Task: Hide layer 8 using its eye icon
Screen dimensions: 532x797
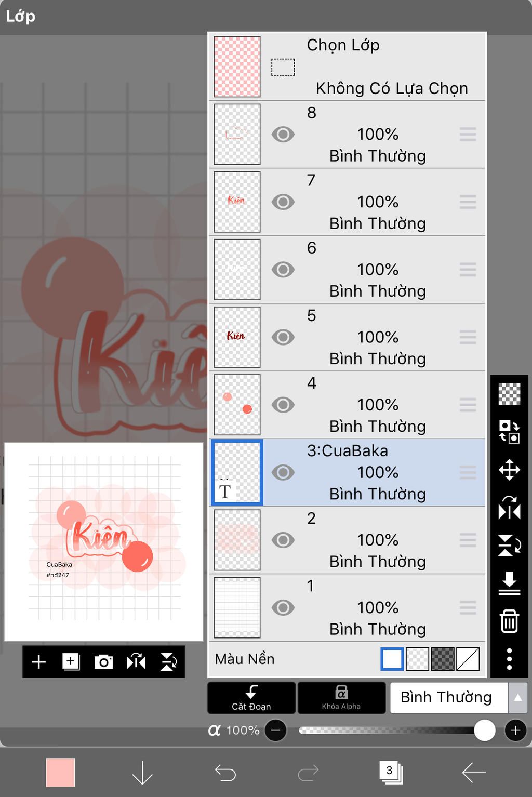Action: click(283, 135)
